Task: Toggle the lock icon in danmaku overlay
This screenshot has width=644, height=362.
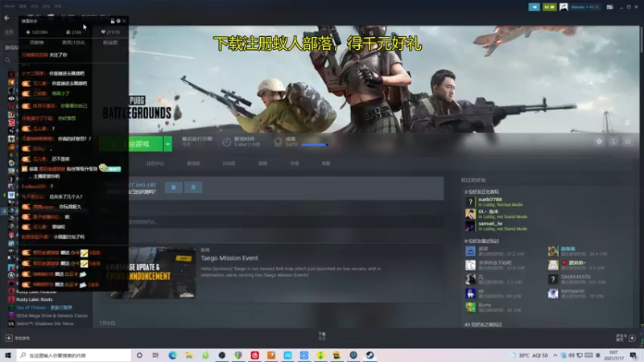Action: [113, 21]
